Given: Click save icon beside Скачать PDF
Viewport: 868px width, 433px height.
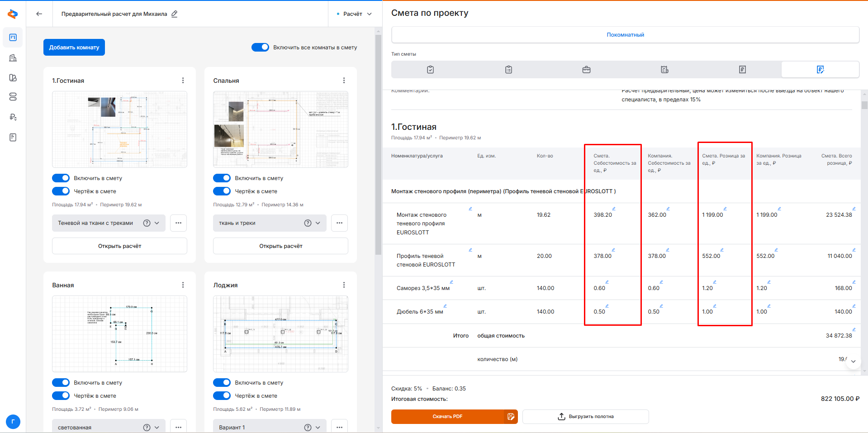Looking at the screenshot, I should click(x=511, y=417).
